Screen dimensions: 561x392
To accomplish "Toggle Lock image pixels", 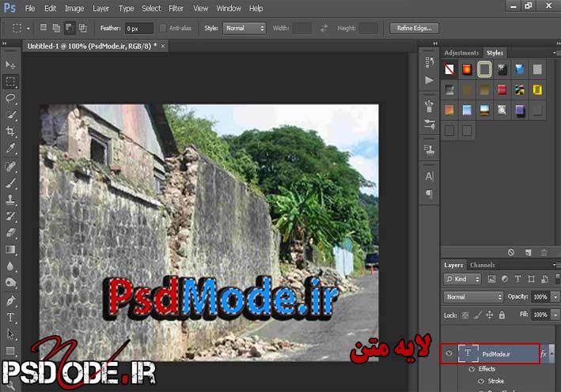I will [477, 315].
